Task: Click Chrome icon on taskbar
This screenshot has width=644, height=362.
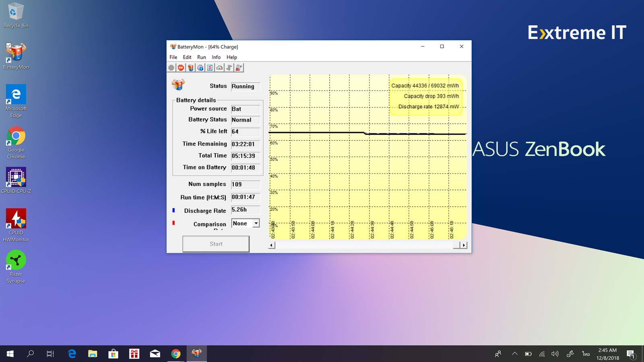Action: (176, 354)
